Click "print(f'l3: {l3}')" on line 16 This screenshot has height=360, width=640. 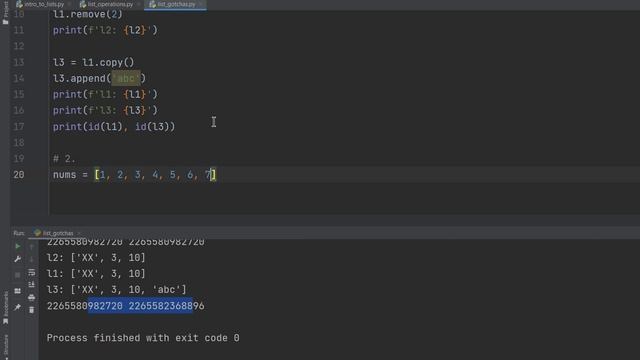coord(105,111)
